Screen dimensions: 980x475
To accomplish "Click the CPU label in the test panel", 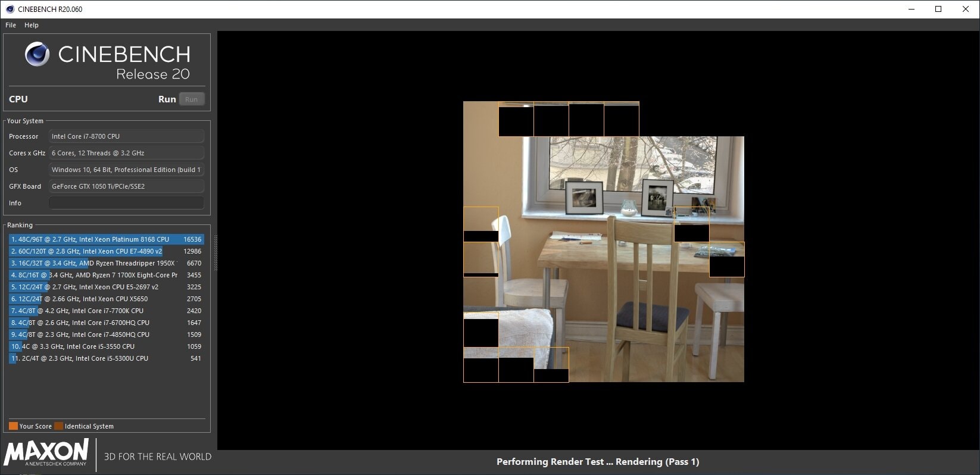I will point(18,99).
